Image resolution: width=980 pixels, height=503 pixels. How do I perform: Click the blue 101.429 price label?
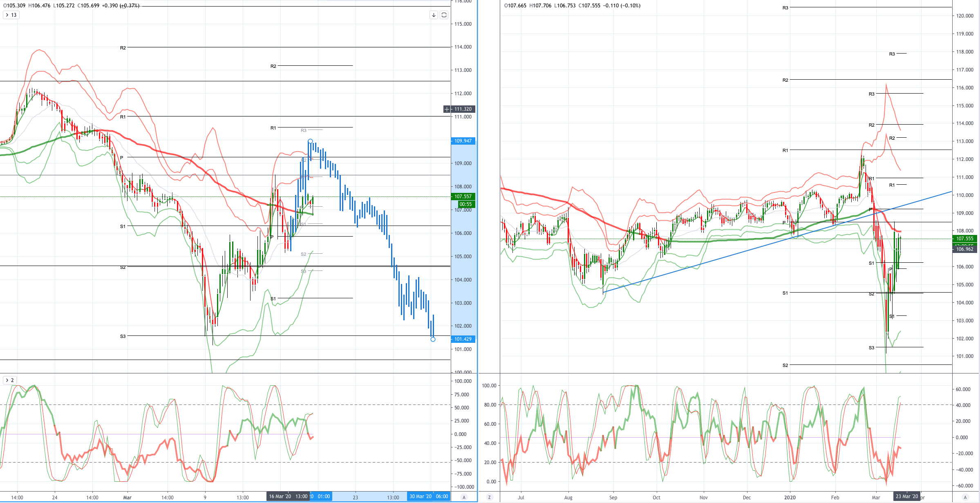pos(463,339)
